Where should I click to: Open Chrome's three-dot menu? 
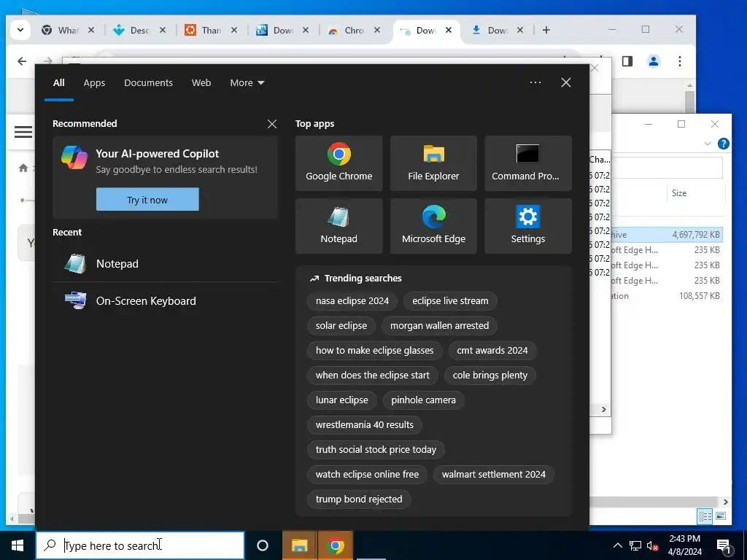point(680,61)
